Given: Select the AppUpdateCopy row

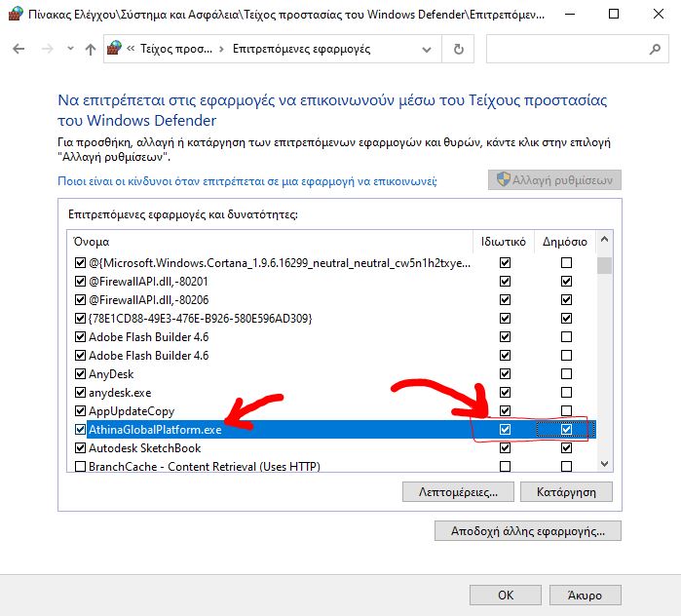Looking at the screenshot, I should [334, 411].
